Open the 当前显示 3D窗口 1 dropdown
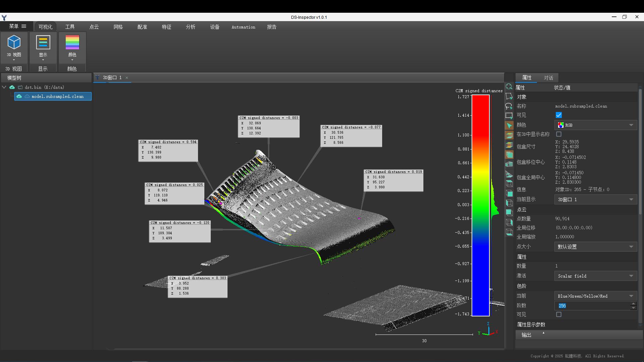This screenshot has height=362, width=644. [596, 199]
